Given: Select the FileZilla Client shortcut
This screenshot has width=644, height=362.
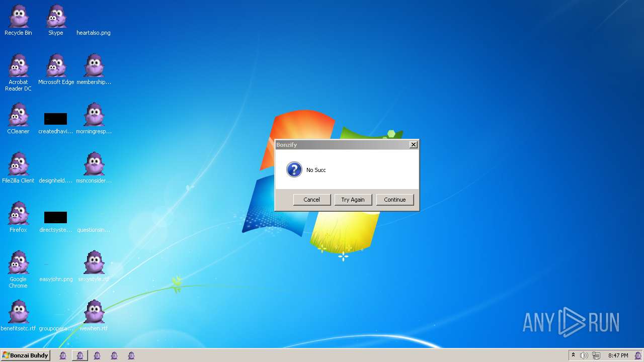Looking at the screenshot, I should pyautogui.click(x=18, y=169).
